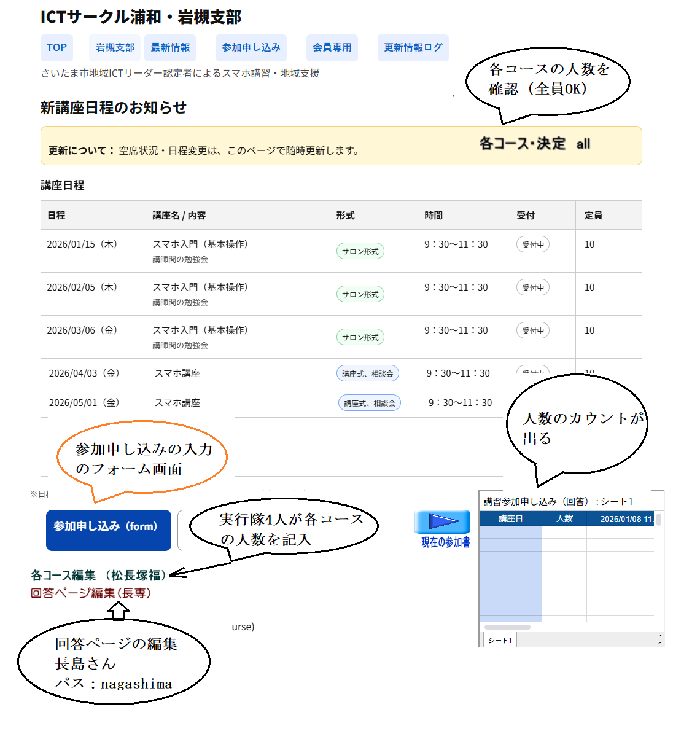The width and height of the screenshot is (700, 742).
Task: Click 受付中 badge for 2026/01/15 course
Action: tap(532, 244)
